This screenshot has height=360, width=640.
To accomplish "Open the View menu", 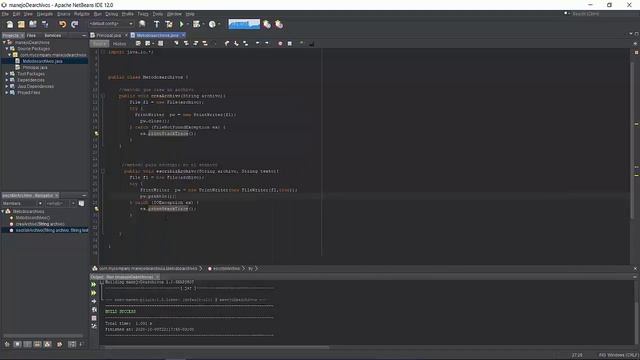I will click(28, 14).
